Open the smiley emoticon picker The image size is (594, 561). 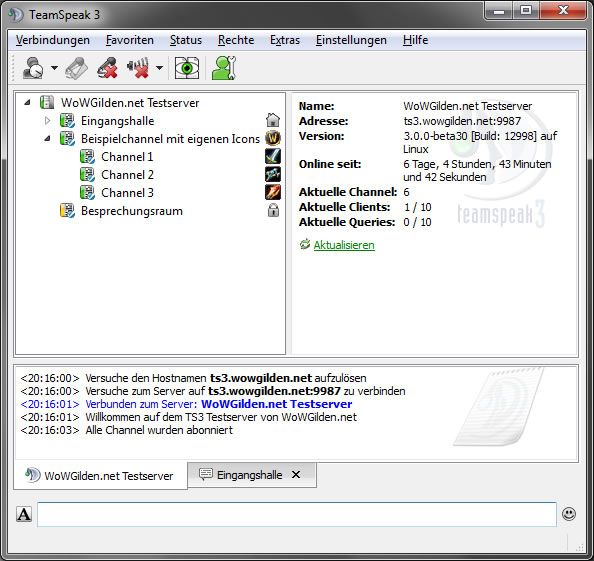click(x=569, y=514)
